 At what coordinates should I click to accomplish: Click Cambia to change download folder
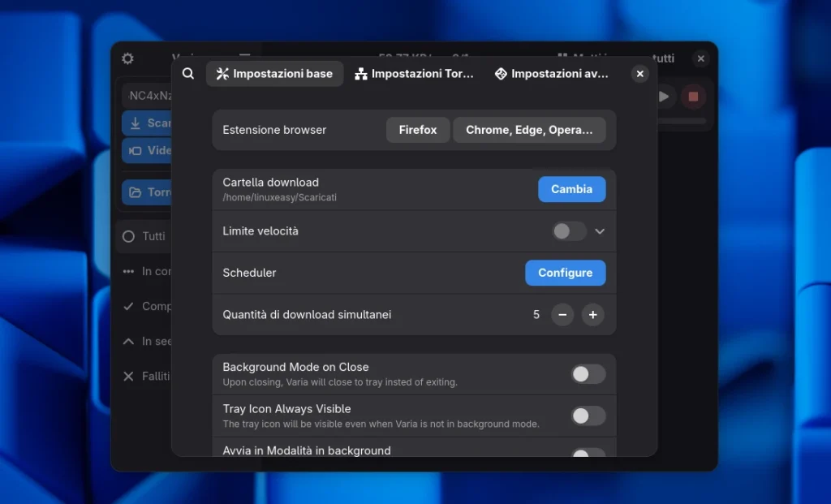[571, 189]
